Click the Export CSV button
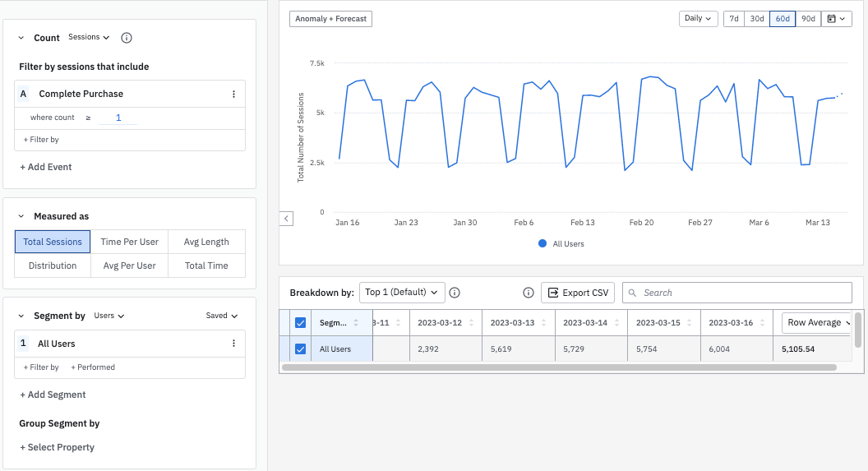Image resolution: width=868 pixels, height=471 pixels. [x=578, y=293]
